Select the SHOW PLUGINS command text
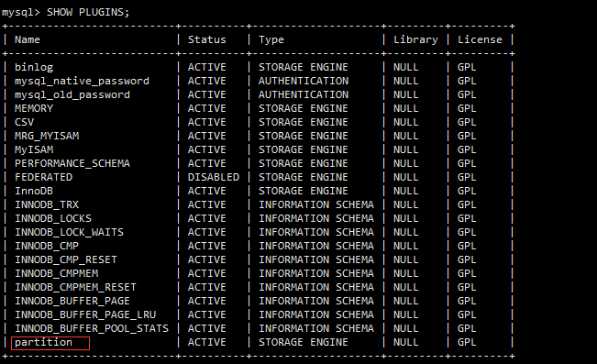This screenshot has height=364, width=597. (88, 12)
